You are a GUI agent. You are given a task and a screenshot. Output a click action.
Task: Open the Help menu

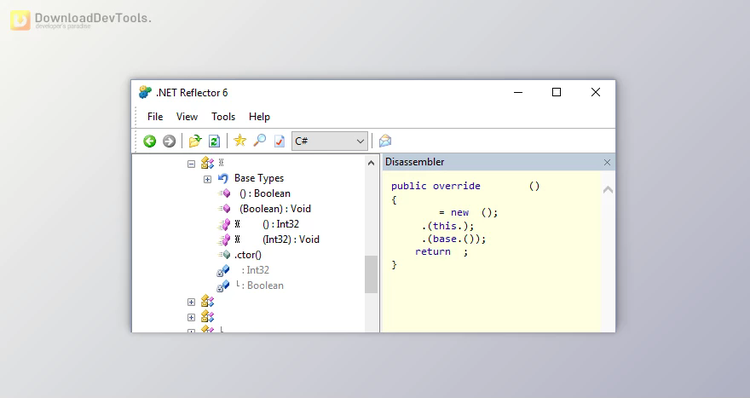point(259,117)
